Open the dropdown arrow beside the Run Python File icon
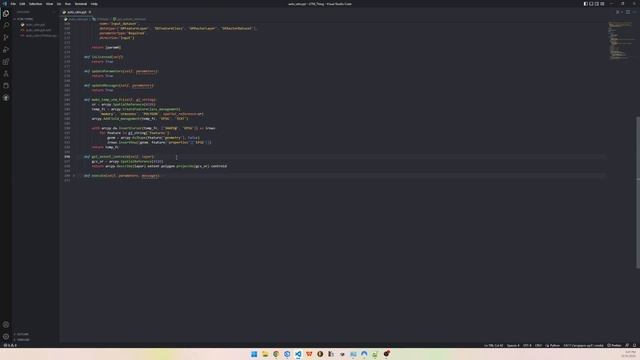Image resolution: width=640 pixels, height=360 pixels. (622, 12)
